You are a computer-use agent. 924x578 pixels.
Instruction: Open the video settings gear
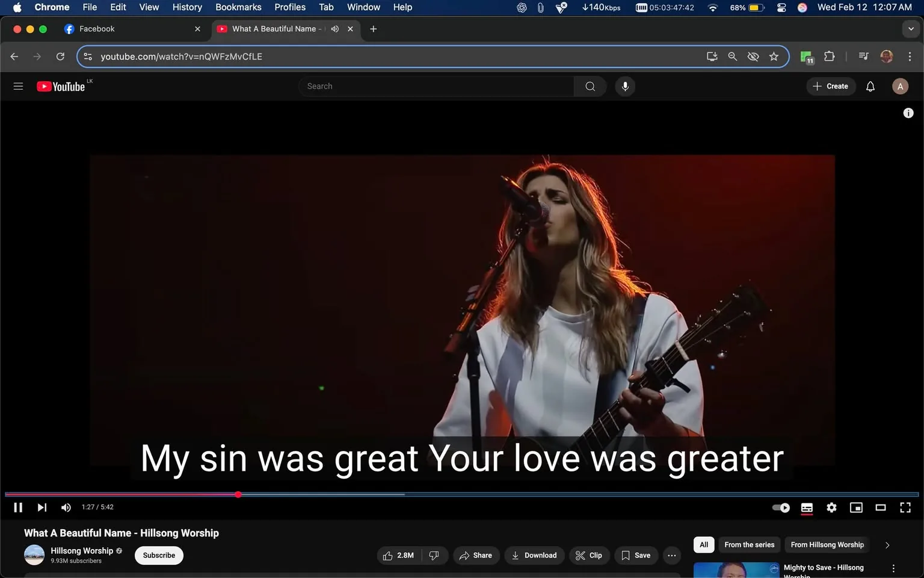pyautogui.click(x=831, y=507)
